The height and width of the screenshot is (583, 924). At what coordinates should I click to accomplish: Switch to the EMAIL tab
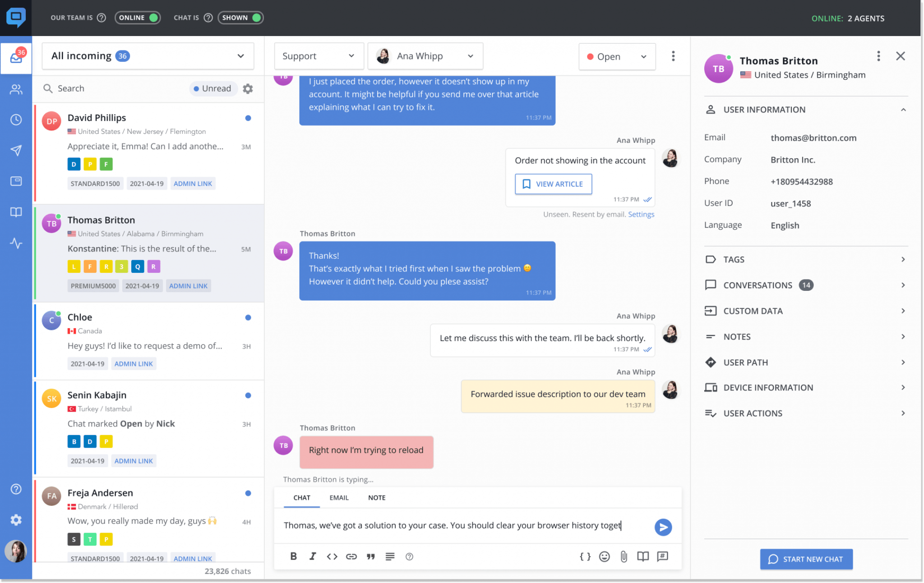point(339,497)
